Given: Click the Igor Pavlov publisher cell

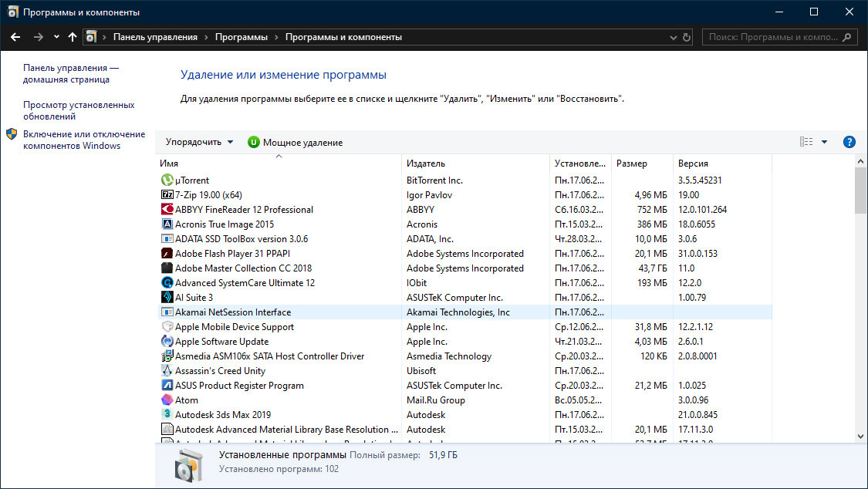Looking at the screenshot, I should 429,194.
